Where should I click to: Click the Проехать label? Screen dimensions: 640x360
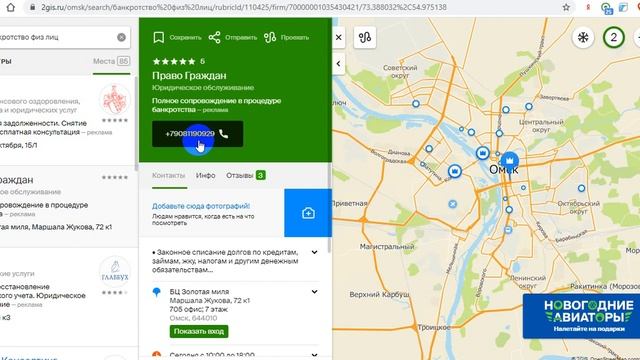pyautogui.click(x=295, y=38)
